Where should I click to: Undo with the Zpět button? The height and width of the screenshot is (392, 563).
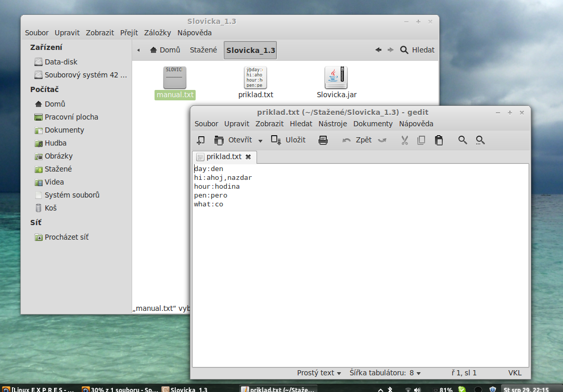(357, 140)
